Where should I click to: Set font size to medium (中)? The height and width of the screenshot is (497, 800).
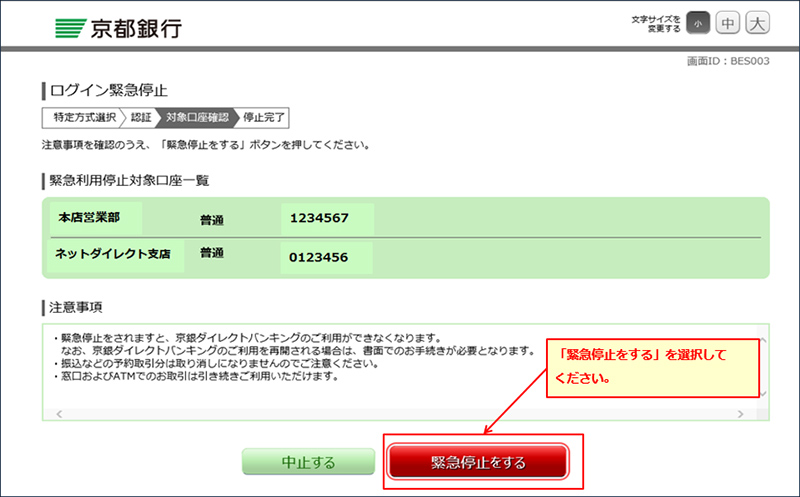point(728,23)
